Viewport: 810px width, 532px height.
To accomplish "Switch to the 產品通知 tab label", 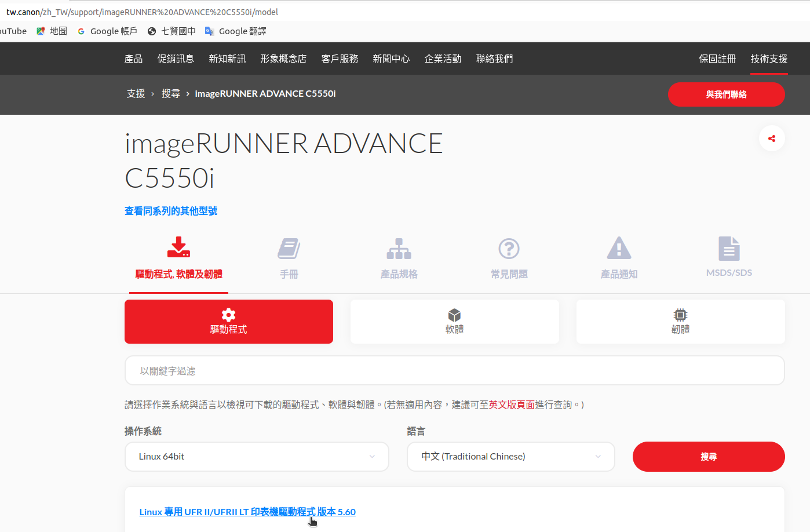I will coord(619,274).
